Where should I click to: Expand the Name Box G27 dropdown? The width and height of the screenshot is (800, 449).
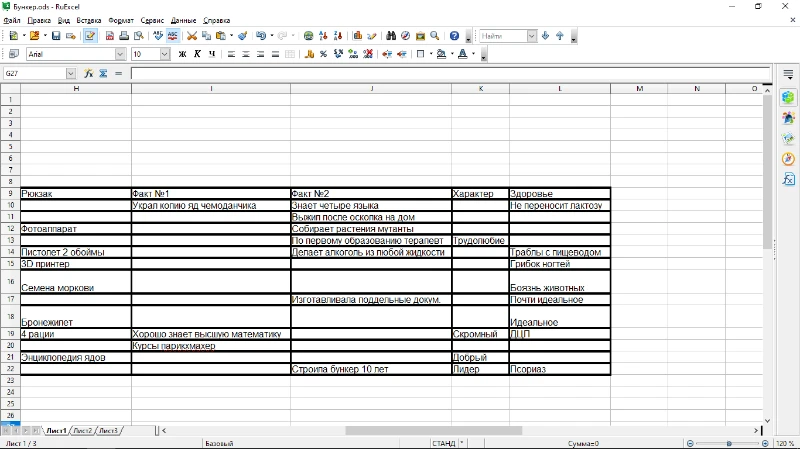pos(70,73)
